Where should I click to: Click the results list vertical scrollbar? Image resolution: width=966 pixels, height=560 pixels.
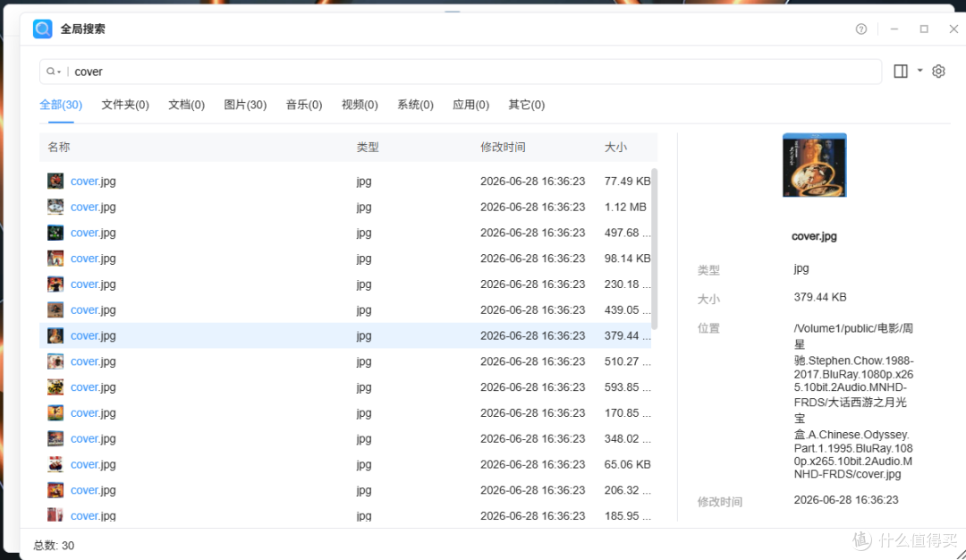coord(654,249)
